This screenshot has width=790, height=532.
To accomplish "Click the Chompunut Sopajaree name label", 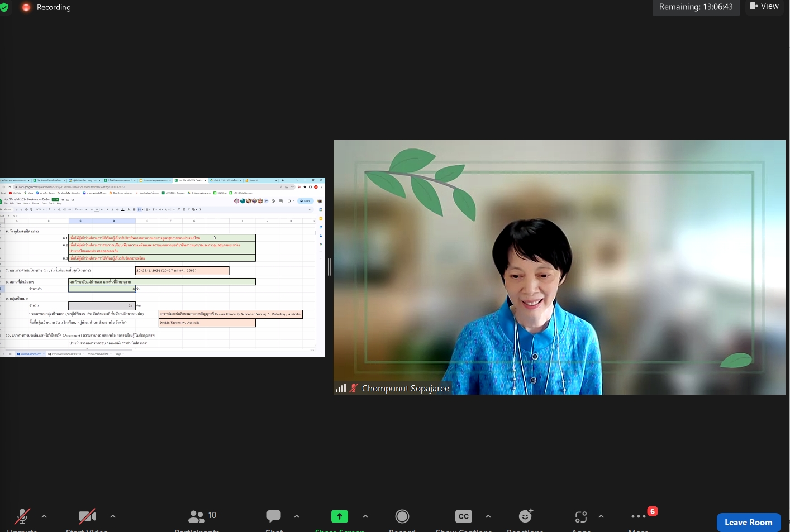I will [406, 388].
